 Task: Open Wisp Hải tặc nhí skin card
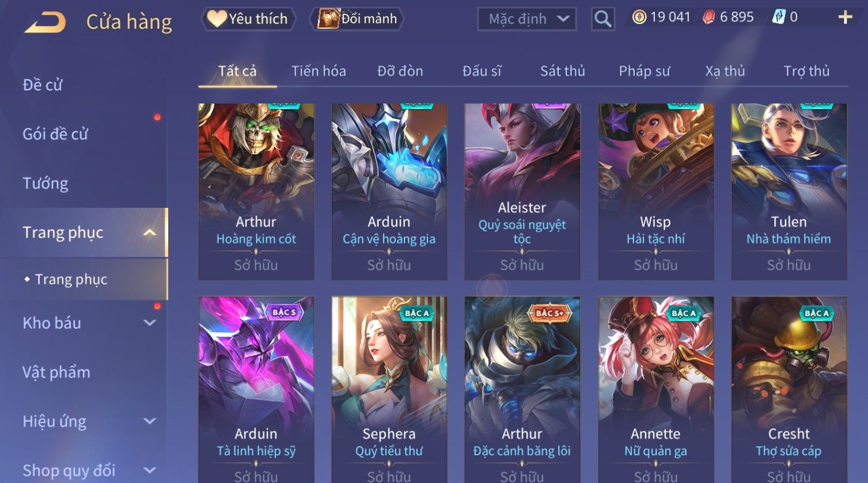pyautogui.click(x=655, y=192)
